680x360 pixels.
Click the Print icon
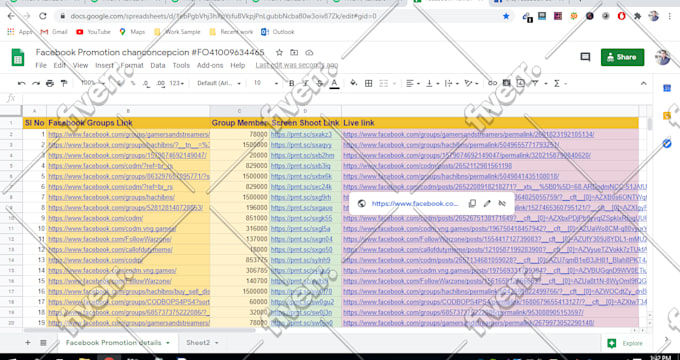[50, 83]
